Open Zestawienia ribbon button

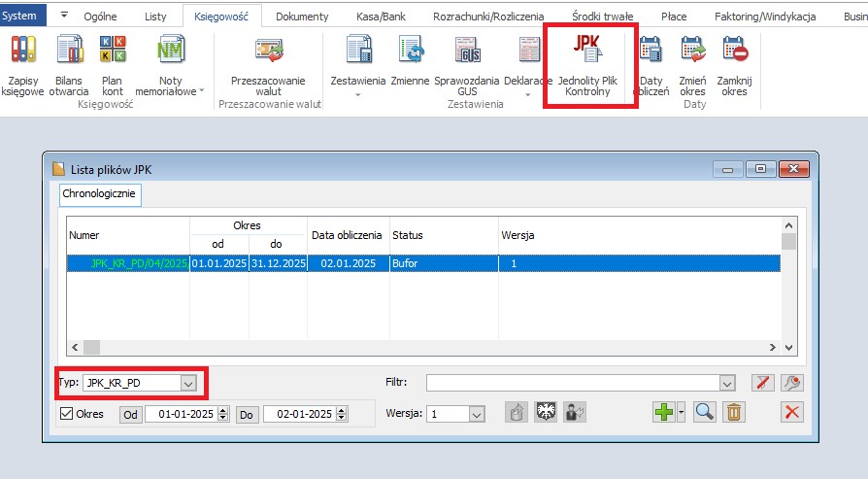coord(358,65)
